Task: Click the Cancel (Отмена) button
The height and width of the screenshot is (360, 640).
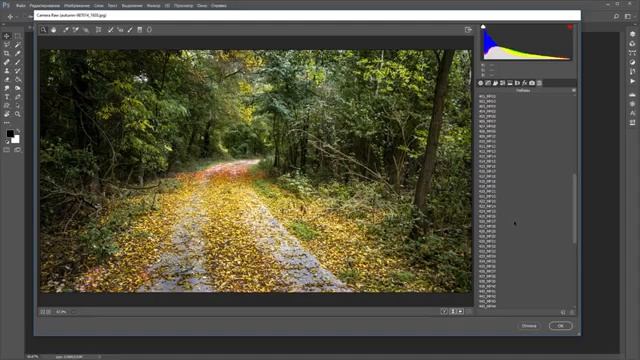Action: pos(529,326)
